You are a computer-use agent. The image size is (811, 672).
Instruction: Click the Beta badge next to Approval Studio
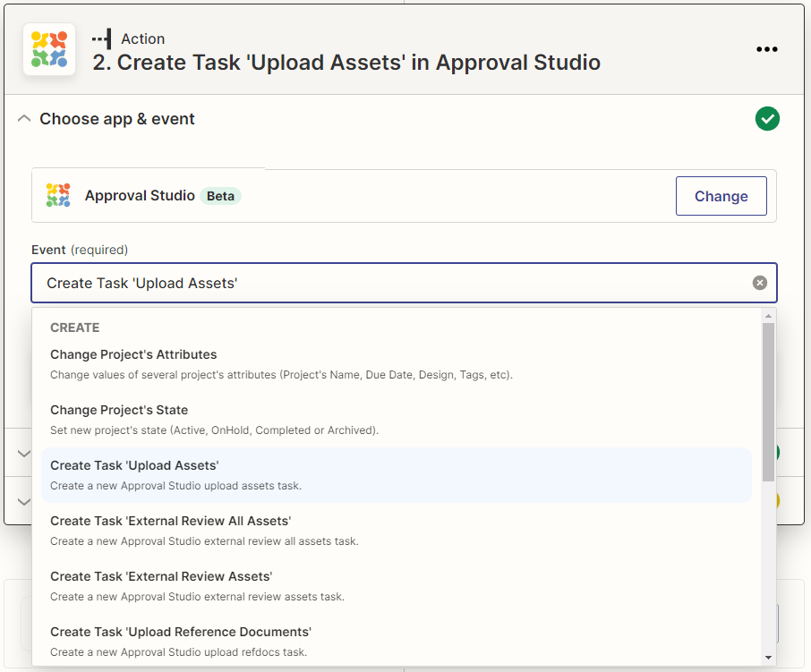[220, 196]
